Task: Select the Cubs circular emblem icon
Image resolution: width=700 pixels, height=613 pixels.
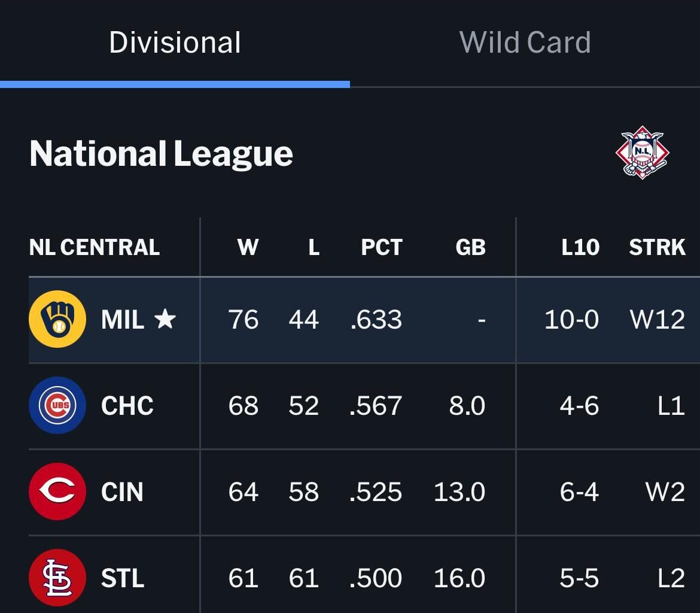Action: [57, 406]
